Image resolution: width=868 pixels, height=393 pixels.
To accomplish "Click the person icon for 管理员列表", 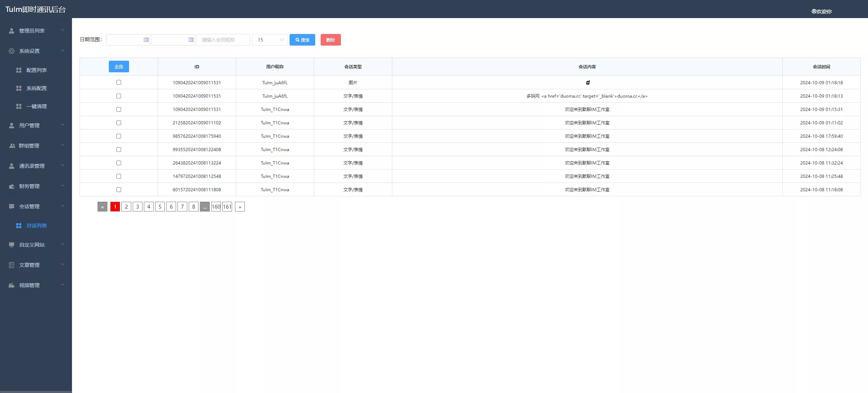I will [x=12, y=31].
